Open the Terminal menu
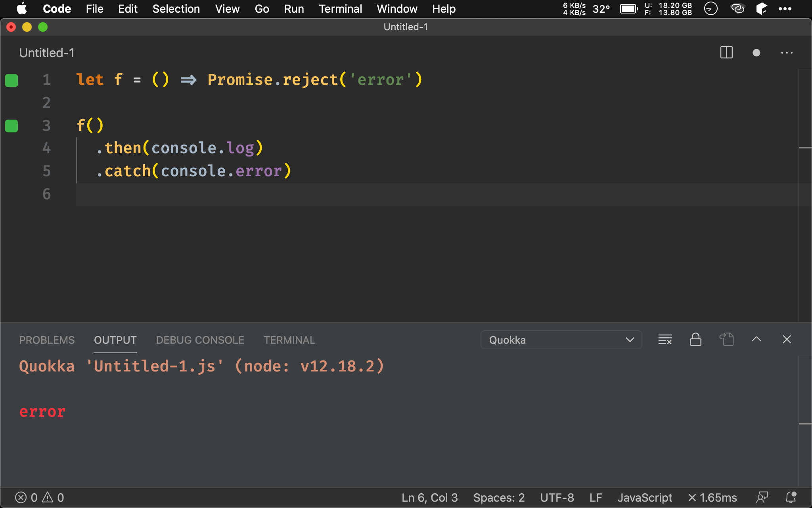The height and width of the screenshot is (508, 812). pyautogui.click(x=340, y=9)
